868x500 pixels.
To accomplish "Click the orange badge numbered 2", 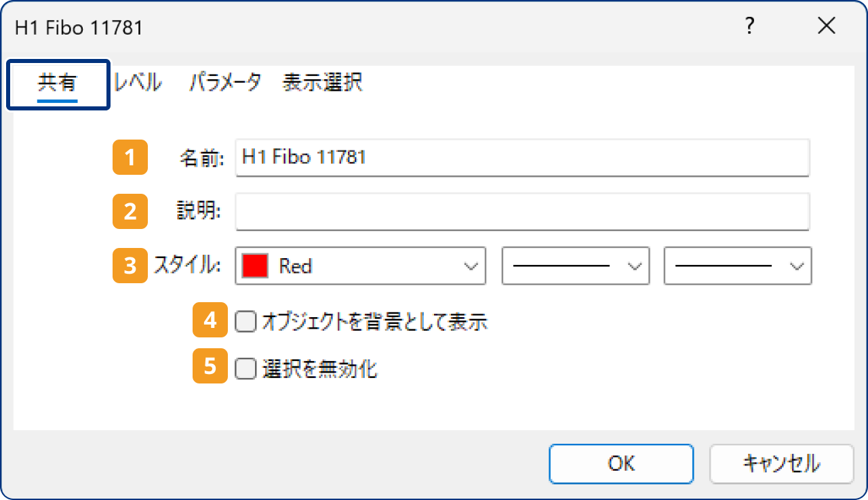I will pyautogui.click(x=130, y=211).
